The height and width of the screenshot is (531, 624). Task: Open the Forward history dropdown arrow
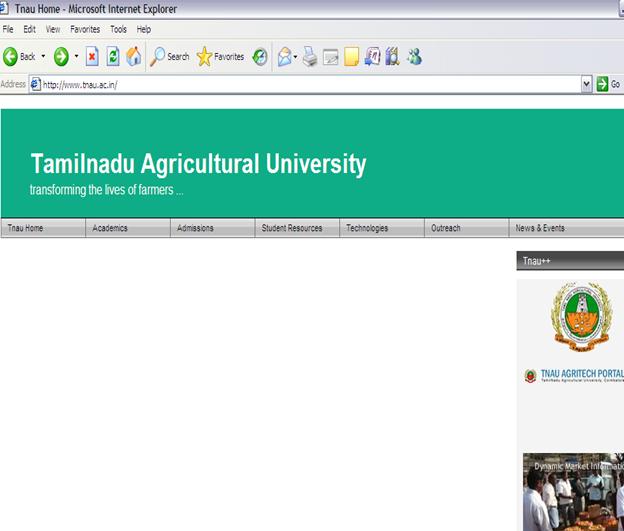pyautogui.click(x=76, y=57)
